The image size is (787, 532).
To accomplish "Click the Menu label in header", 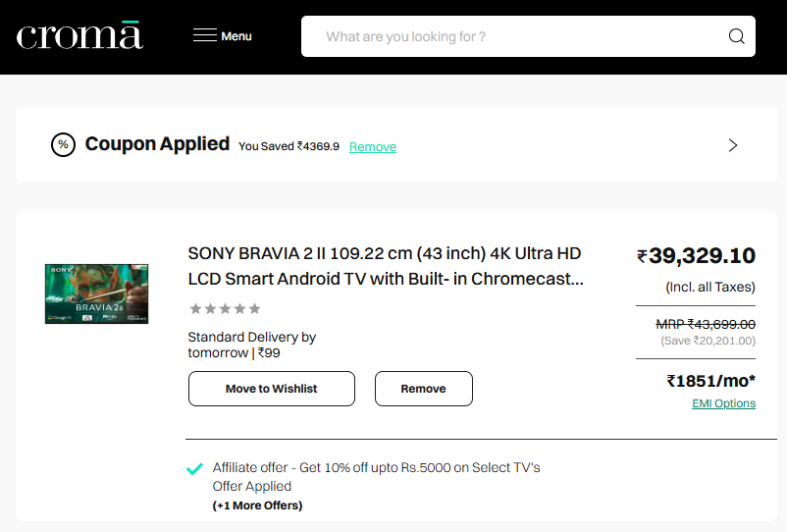I will (x=236, y=36).
